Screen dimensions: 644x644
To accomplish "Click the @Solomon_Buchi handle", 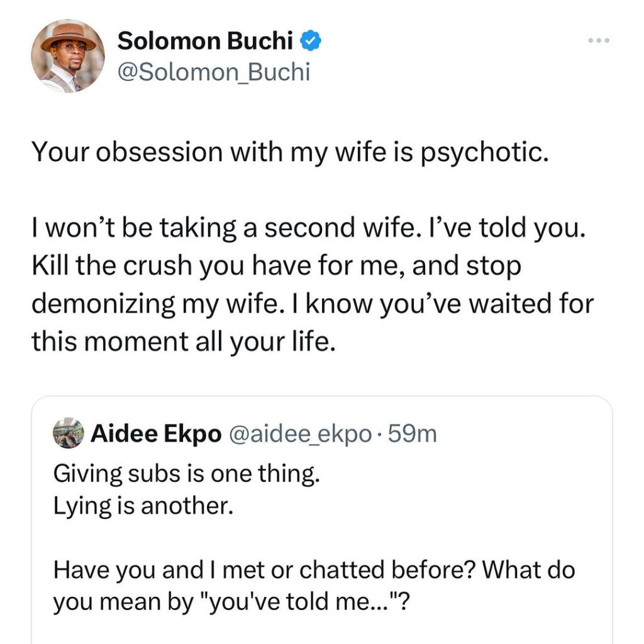I will tap(214, 72).
